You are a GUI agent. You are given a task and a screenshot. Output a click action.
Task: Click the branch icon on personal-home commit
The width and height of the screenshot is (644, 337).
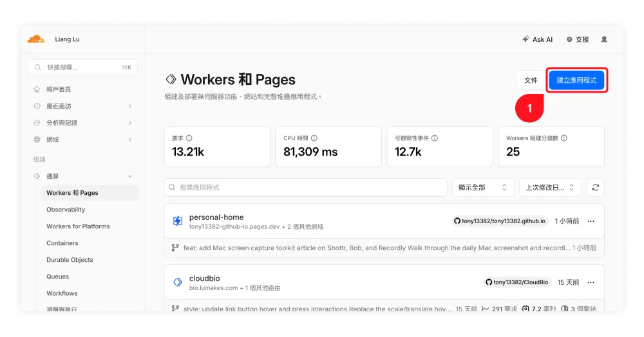(x=175, y=248)
